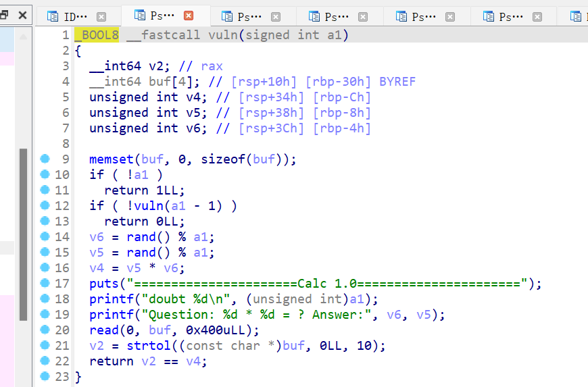Screen dimensions: 588x387
Task: Switch to the IDA View tab
Action: point(70,16)
